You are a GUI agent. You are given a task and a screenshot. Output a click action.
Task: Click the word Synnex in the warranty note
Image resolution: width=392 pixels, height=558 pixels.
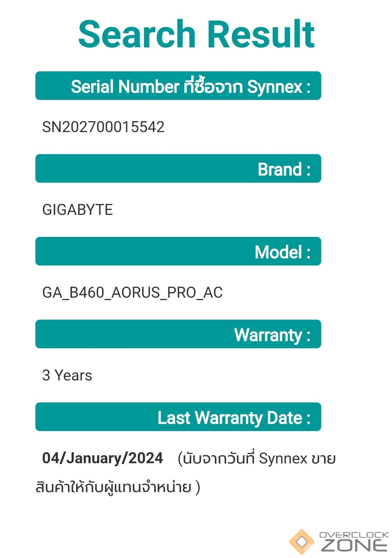[283, 459]
